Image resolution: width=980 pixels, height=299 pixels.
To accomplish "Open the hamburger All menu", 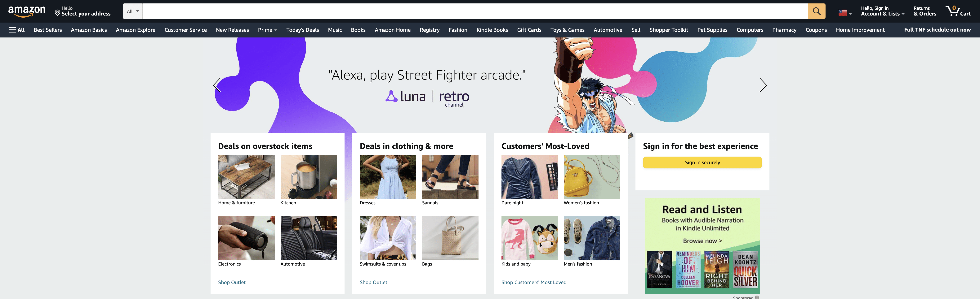I will coord(17,30).
